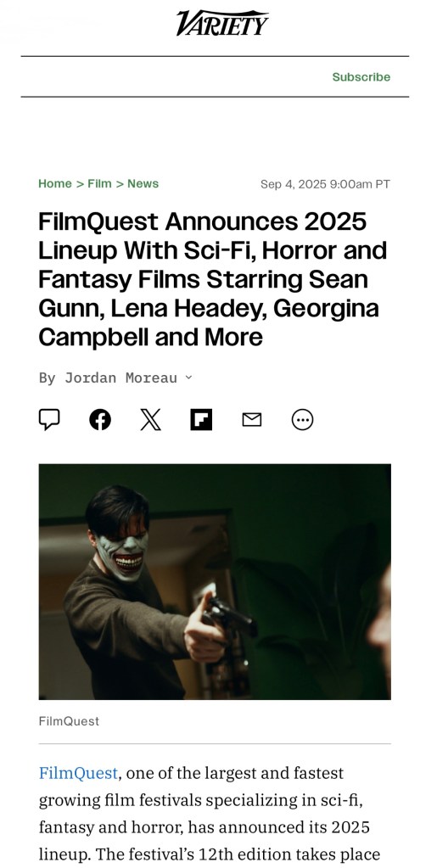Open more sharing options ellipsis icon
Screen dimensions: 437x868
(302, 420)
